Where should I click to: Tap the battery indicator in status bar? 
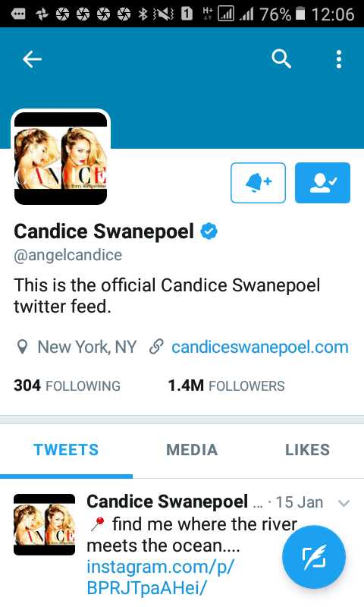pyautogui.click(x=300, y=14)
